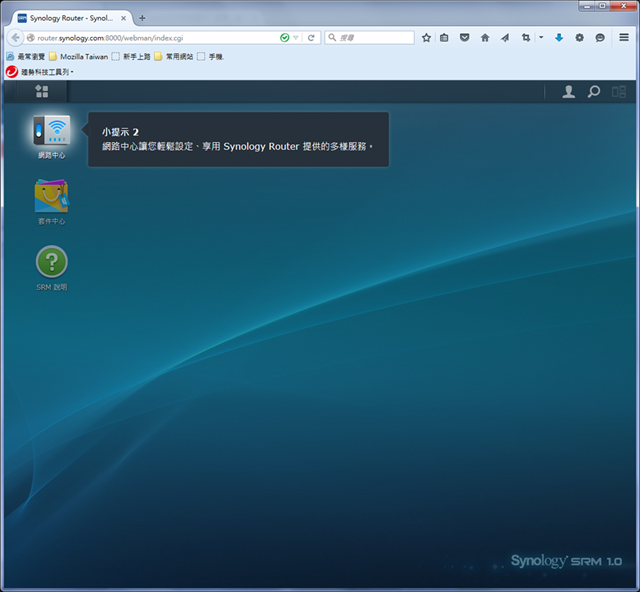Open the 最常瀏覽 most-visited bookmark
Image resolution: width=640 pixels, height=592 pixels.
click(26, 56)
